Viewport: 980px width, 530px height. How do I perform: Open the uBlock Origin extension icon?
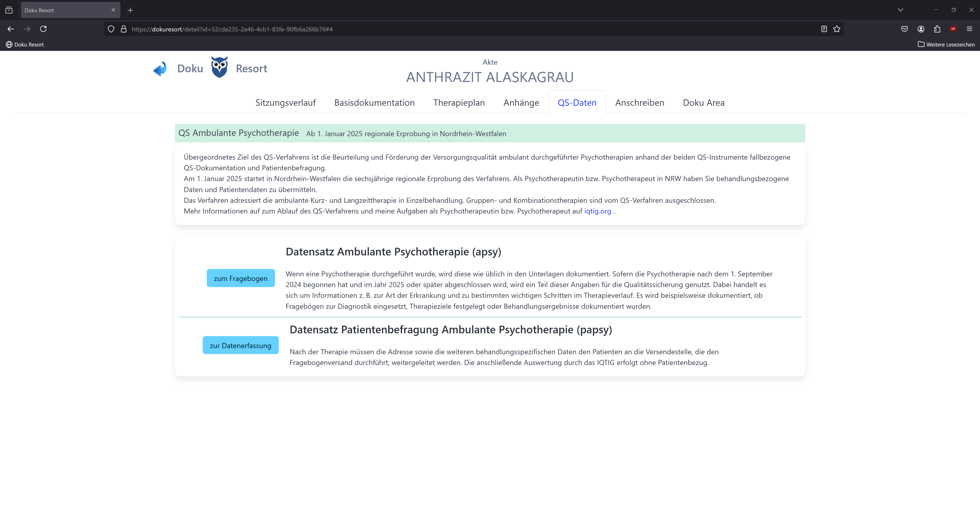pos(953,29)
